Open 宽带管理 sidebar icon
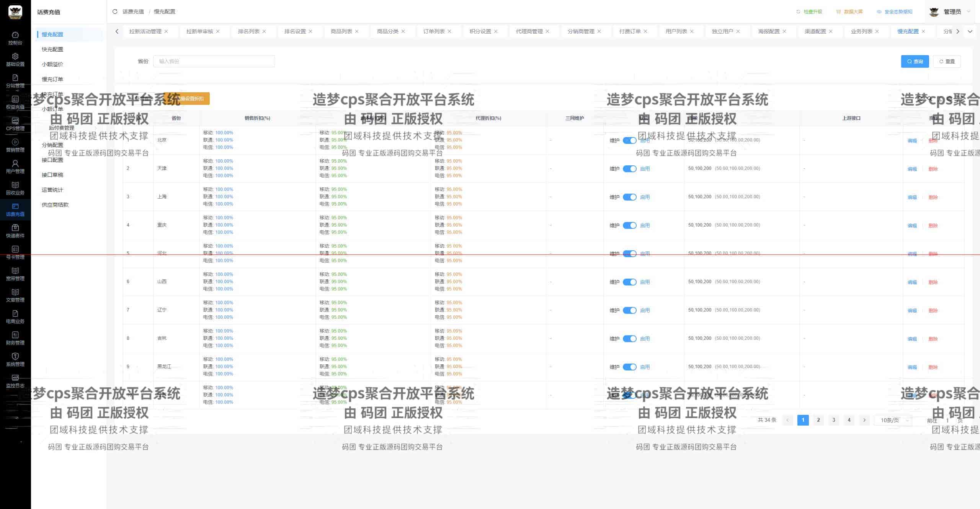This screenshot has height=509, width=980. [x=15, y=274]
